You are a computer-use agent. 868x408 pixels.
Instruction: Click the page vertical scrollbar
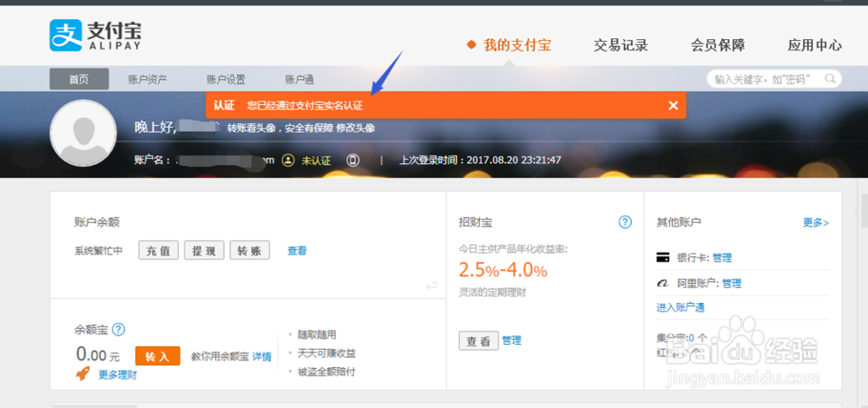click(x=864, y=210)
